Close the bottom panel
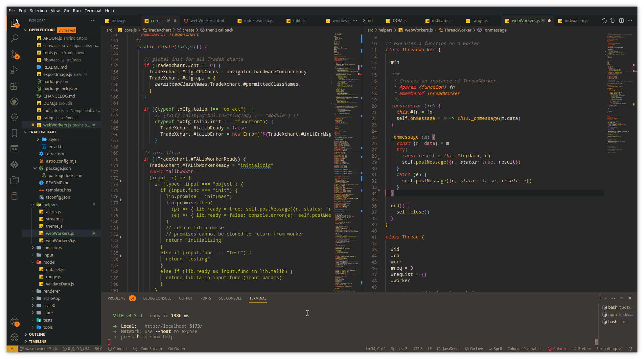The image size is (644, 359). coord(630,298)
